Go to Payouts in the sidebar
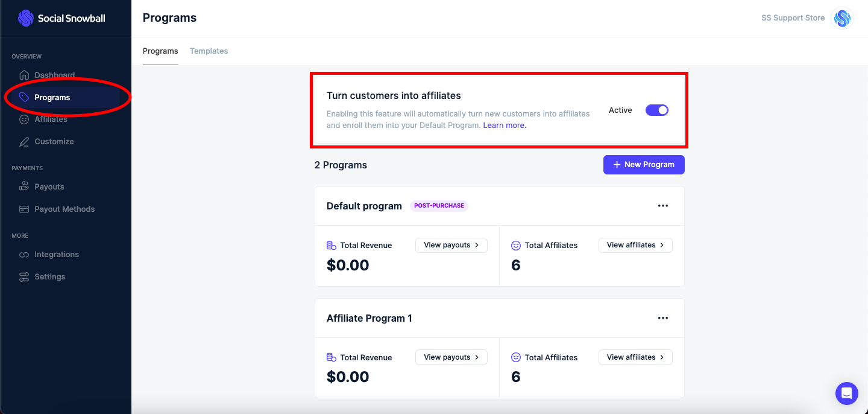This screenshot has height=414, width=868. (x=49, y=186)
